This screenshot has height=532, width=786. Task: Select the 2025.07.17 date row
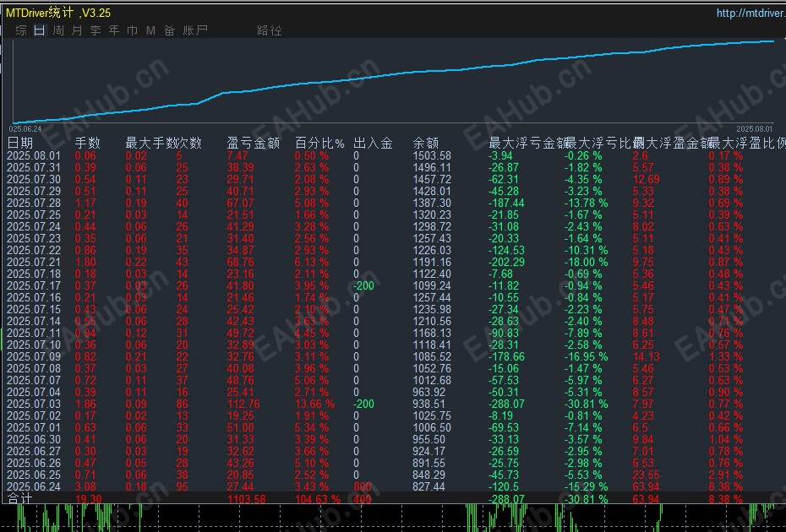pyautogui.click(x=34, y=285)
